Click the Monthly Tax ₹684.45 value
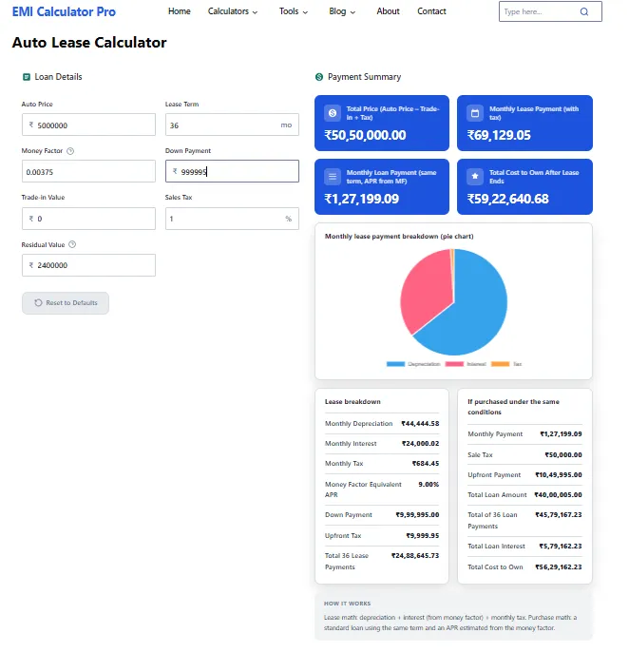629x672 pixels. pos(426,463)
